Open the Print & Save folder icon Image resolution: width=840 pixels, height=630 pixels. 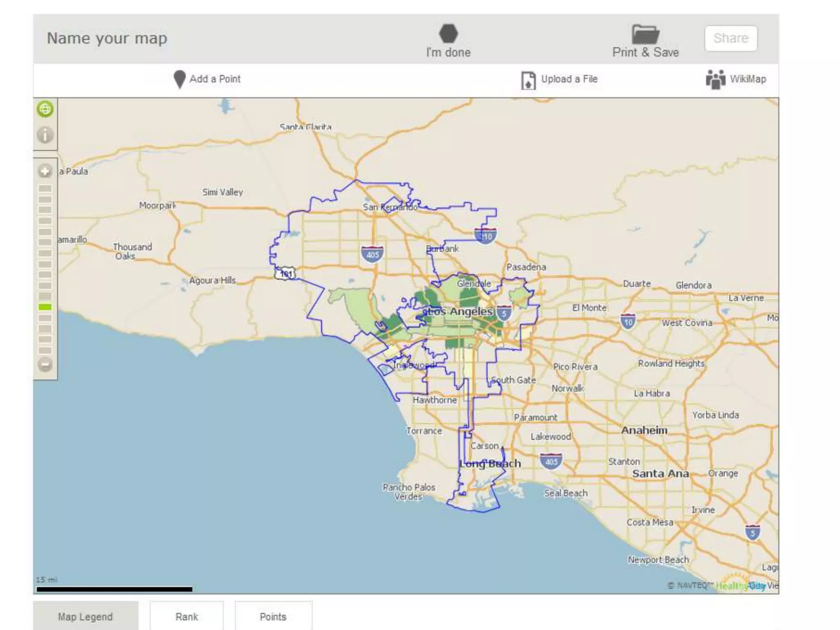645,34
